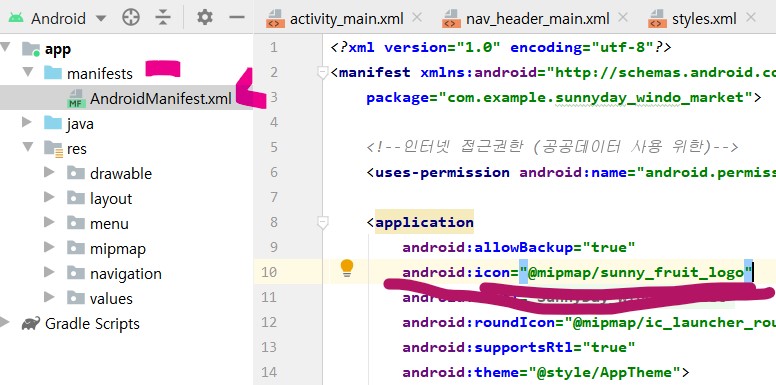The image size is (776, 385).
Task: Select the res folder
Action: pyautogui.click(x=77, y=148)
